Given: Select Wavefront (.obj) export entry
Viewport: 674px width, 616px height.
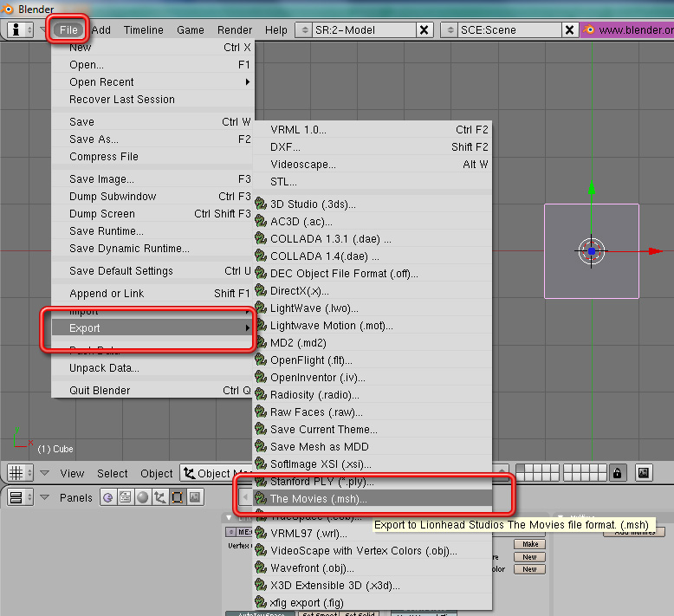Looking at the screenshot, I should [x=312, y=568].
